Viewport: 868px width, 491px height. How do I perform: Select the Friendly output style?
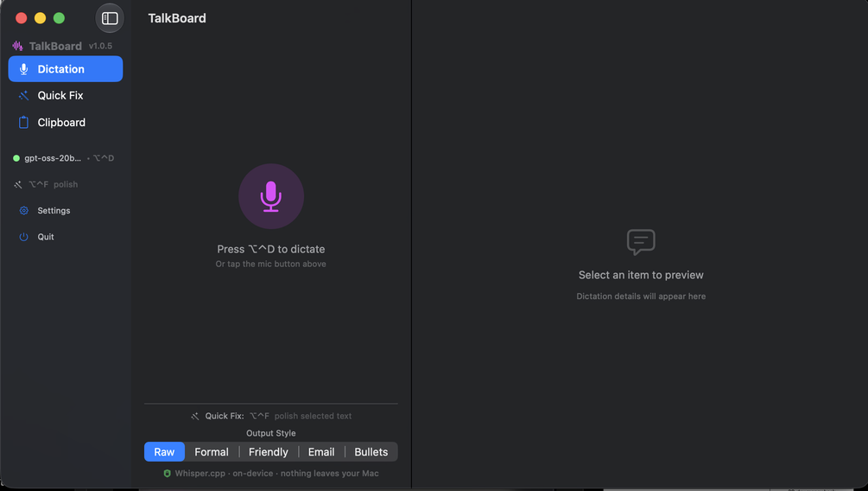coord(269,451)
